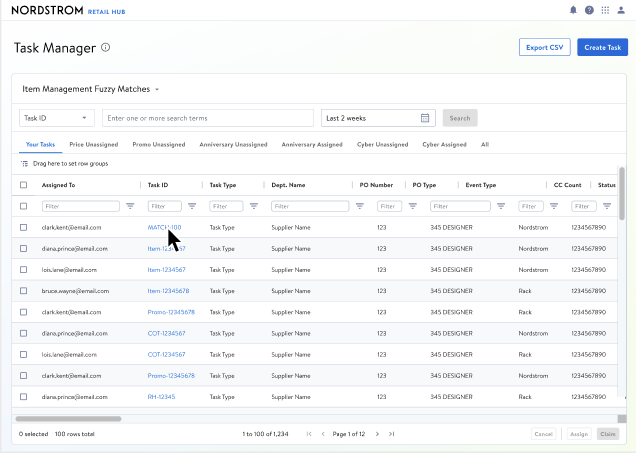Click the Create Task button
This screenshot has width=636, height=453.
602,47
